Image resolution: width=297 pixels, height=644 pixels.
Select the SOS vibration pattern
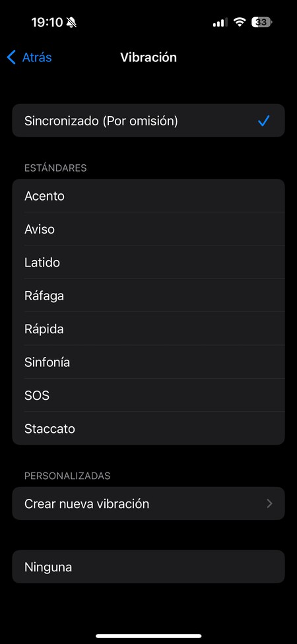(x=148, y=395)
